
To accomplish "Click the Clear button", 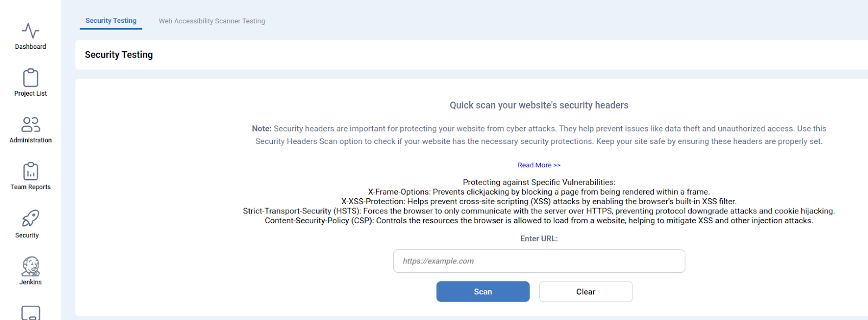I will [x=585, y=292].
